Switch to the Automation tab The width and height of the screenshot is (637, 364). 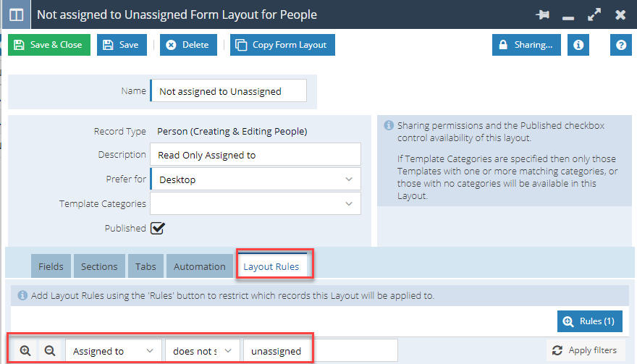pos(200,266)
